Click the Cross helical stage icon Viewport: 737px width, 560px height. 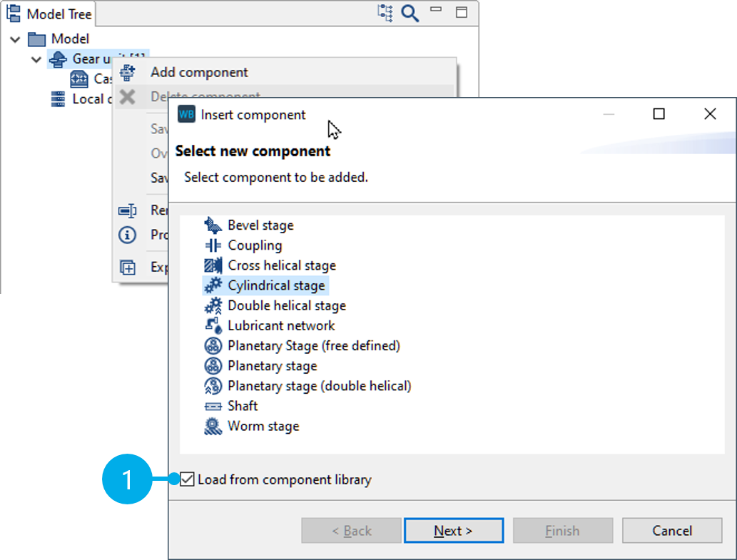213,265
